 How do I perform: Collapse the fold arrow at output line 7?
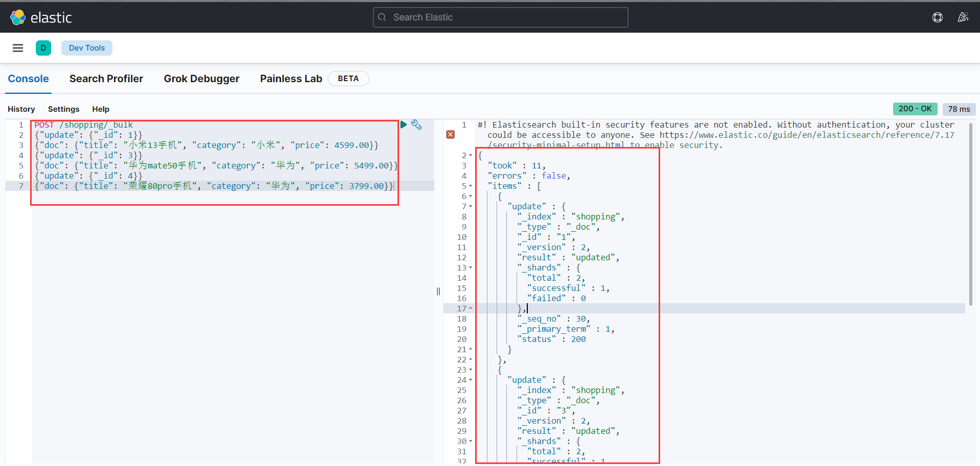point(471,206)
